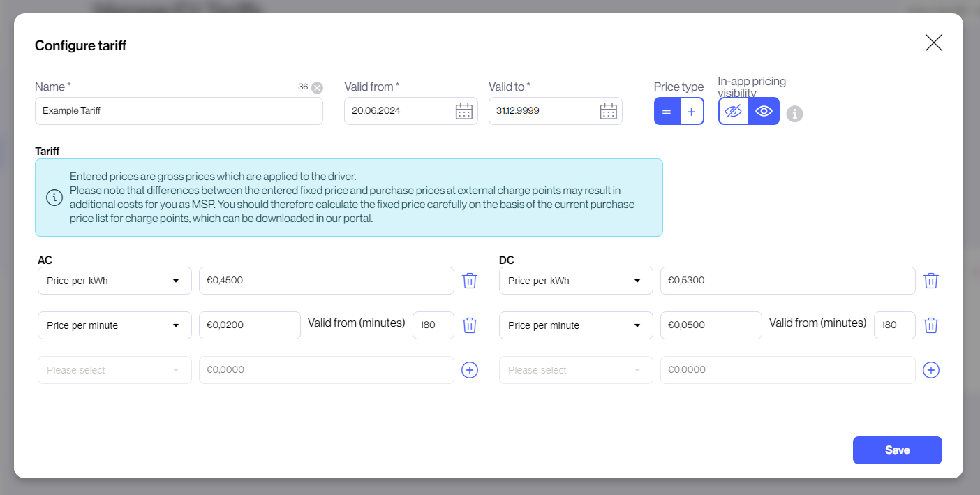Image resolution: width=980 pixels, height=495 pixels.
Task: Expand the AC Price per minute dropdown
Action: tap(114, 325)
